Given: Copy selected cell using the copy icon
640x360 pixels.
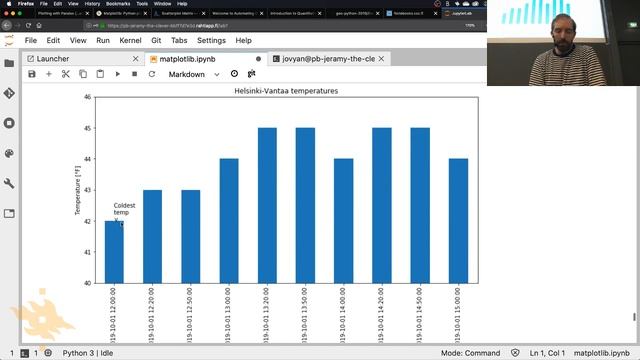Looking at the screenshot, I should coord(83,74).
